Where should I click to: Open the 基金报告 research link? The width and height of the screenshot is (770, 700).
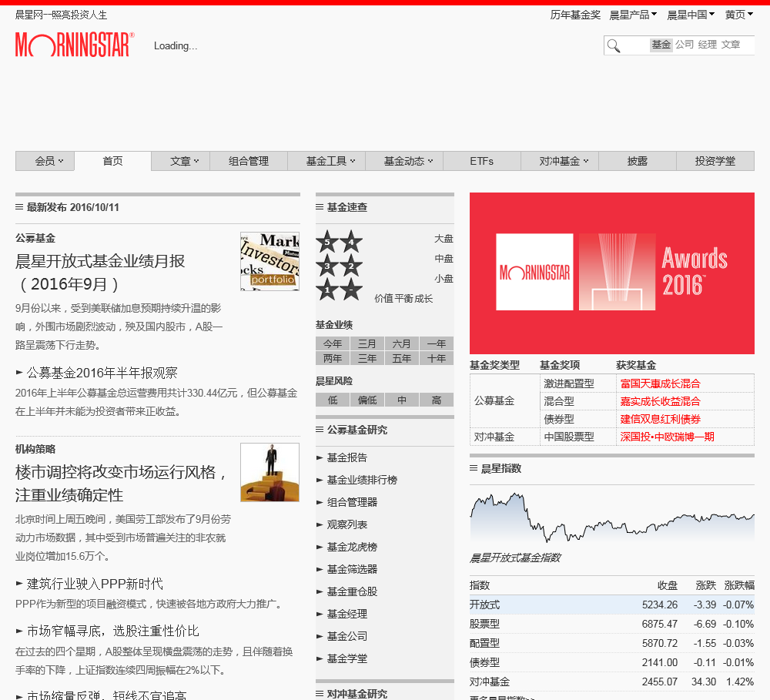347,458
